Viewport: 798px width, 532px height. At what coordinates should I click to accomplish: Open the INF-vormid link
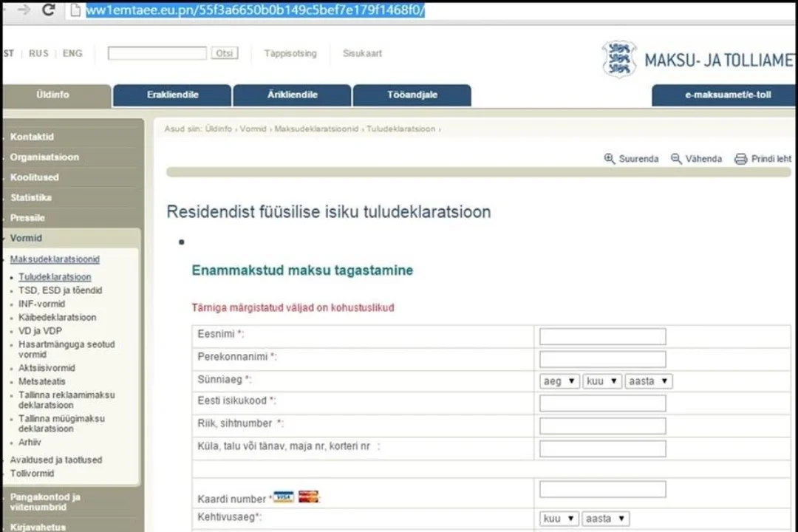coord(41,304)
